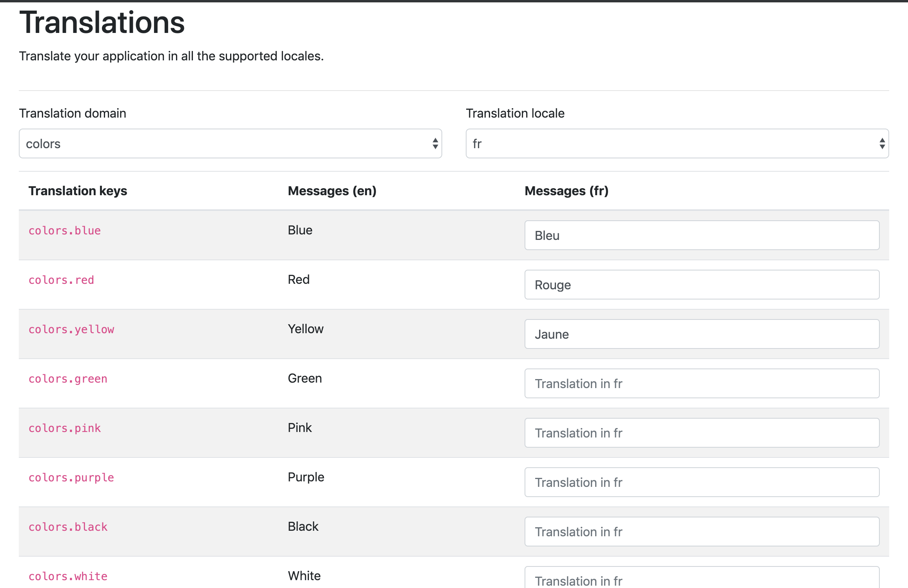908x588 pixels.
Task: Click the colors domain select arrow icon
Action: click(435, 143)
